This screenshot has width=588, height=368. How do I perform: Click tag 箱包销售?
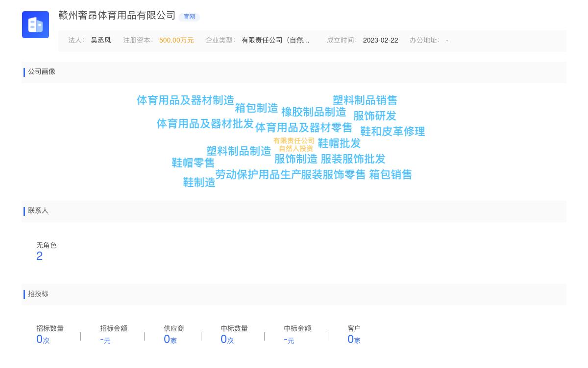(x=390, y=175)
